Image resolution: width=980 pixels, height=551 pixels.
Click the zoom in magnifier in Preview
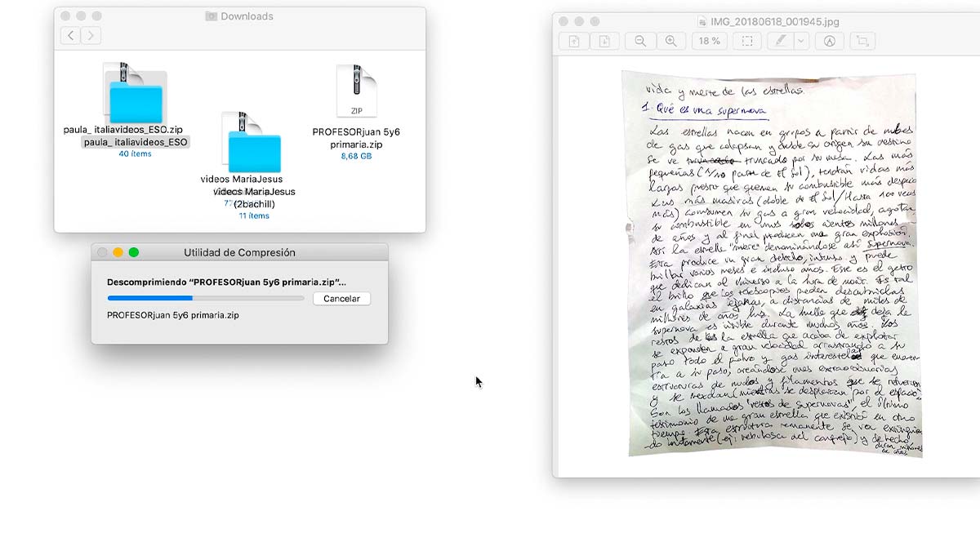670,41
